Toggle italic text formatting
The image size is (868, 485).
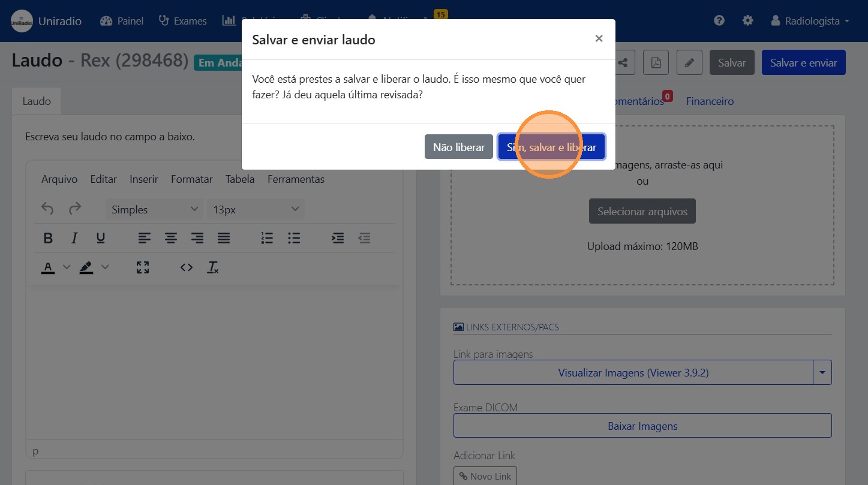point(74,239)
